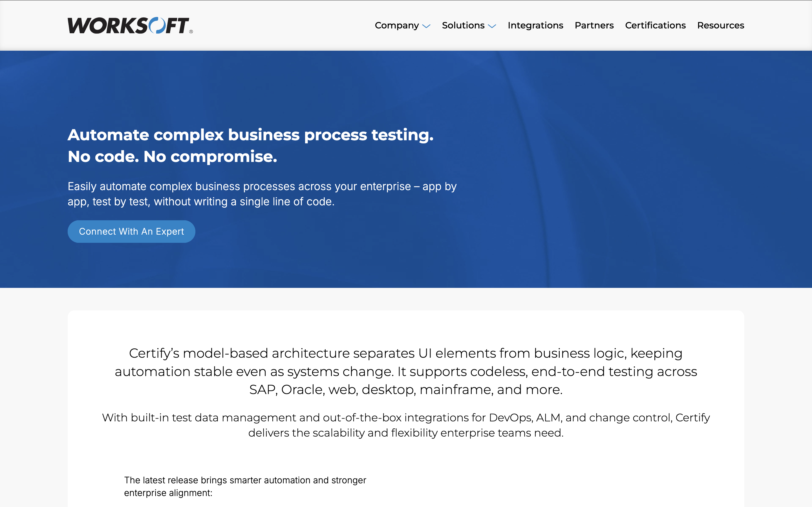Click 'The latest release brings smarter automation' text
This screenshot has width=812, height=507.
click(x=245, y=486)
